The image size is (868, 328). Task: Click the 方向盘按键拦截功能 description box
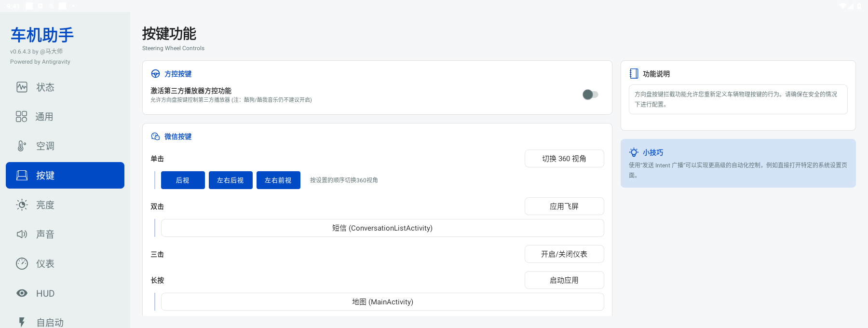(x=738, y=99)
